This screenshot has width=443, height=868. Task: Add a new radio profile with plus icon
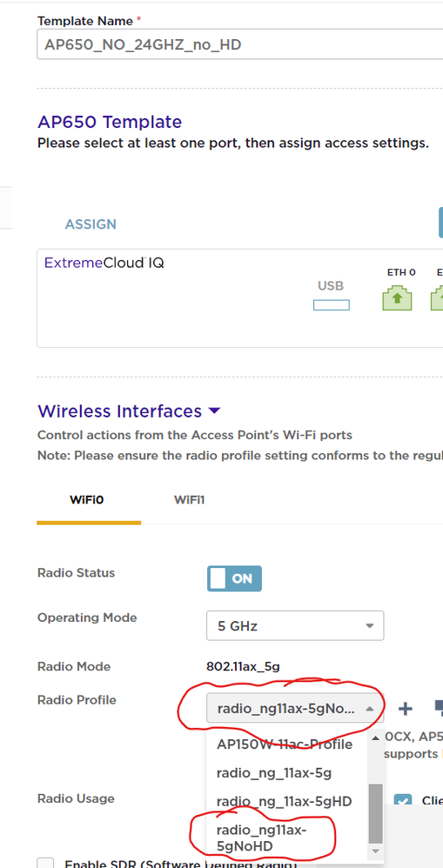point(406,709)
